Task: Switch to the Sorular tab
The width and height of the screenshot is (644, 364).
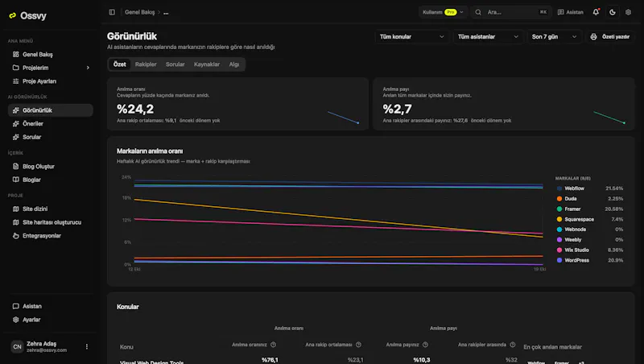Action: pos(175,64)
